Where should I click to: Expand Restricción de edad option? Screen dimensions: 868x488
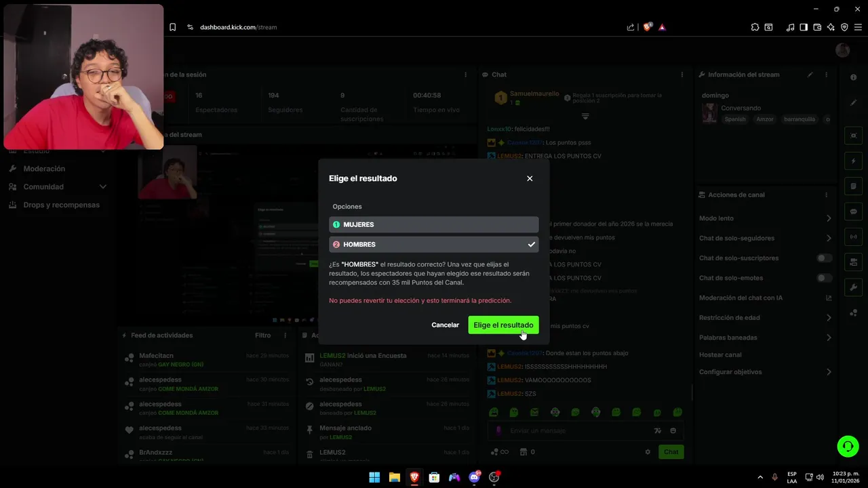[x=829, y=317]
